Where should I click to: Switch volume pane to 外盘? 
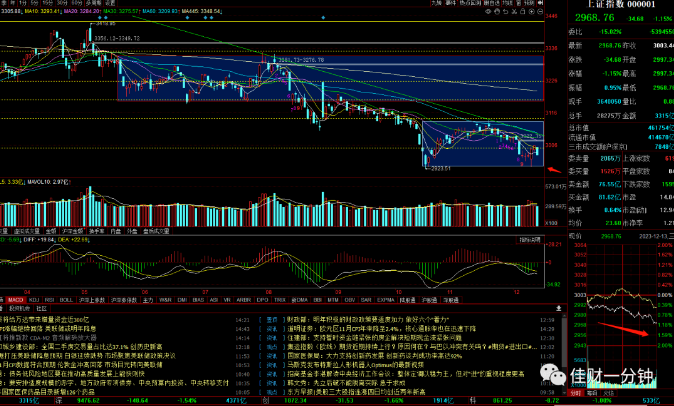[x=132, y=231]
